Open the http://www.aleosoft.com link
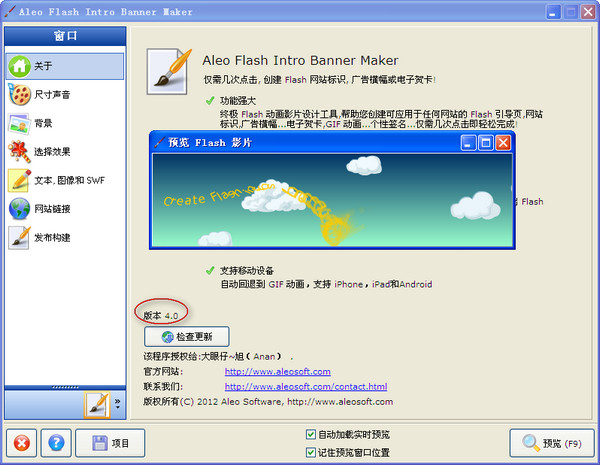 [x=277, y=372]
